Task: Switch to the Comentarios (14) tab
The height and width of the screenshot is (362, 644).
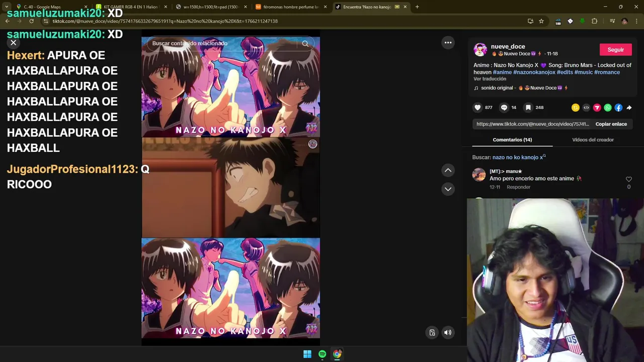Action: click(512, 140)
